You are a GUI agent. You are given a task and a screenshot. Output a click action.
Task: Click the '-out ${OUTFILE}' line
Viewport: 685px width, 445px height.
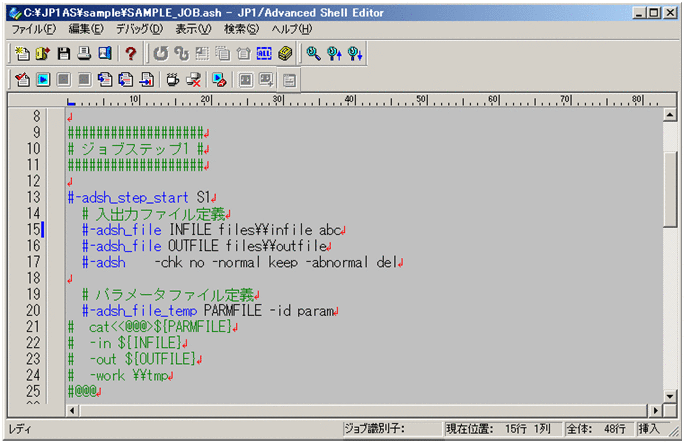click(135, 359)
